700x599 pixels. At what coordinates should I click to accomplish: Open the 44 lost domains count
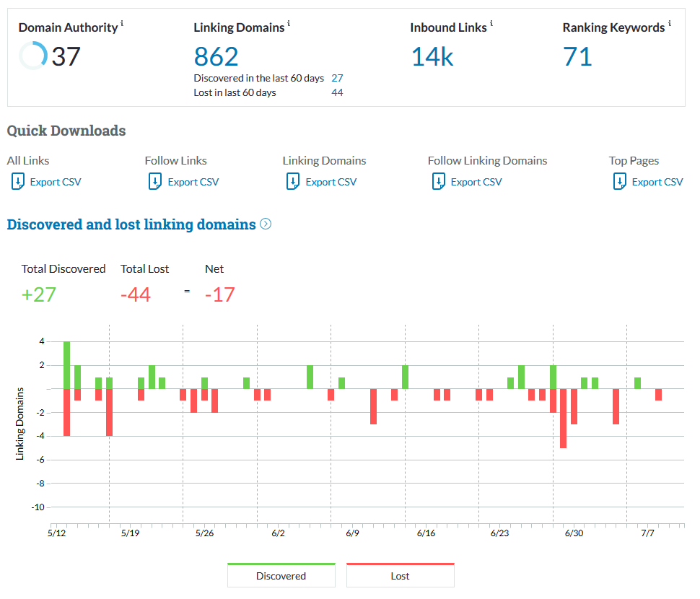(337, 92)
